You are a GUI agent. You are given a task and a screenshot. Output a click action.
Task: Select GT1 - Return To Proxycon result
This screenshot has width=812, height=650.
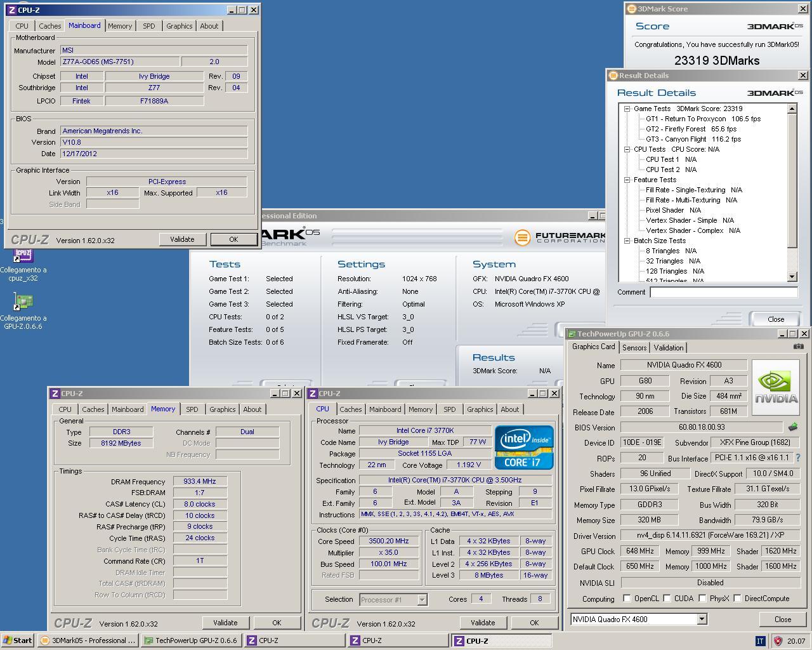(x=703, y=119)
